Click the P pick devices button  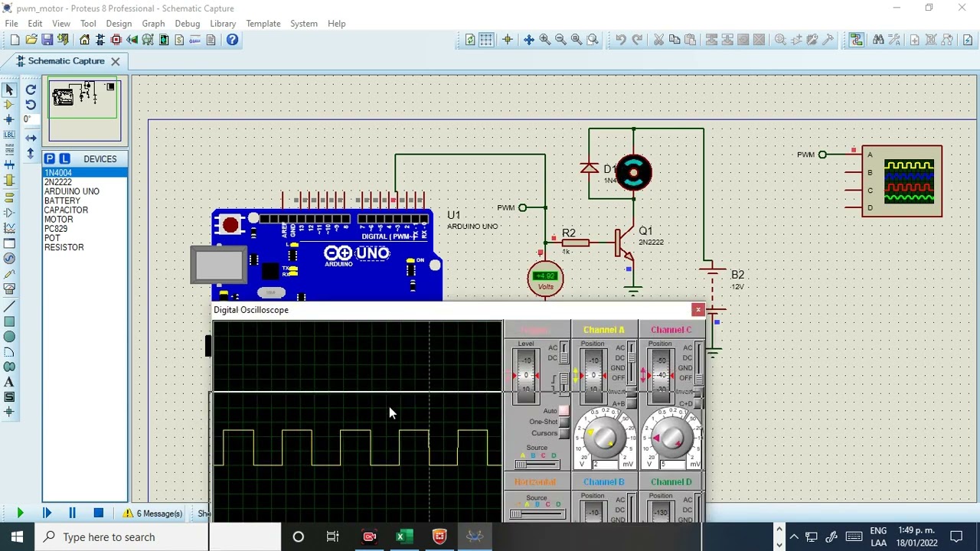point(50,158)
